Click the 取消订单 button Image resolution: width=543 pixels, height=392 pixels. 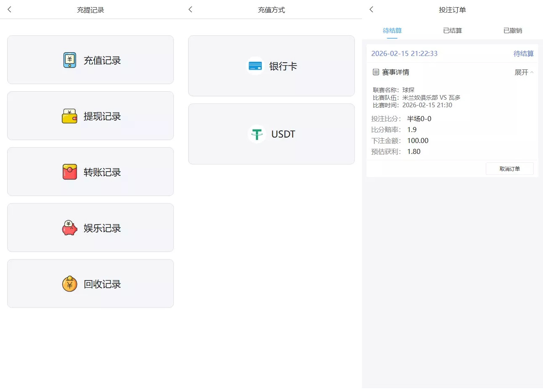pos(510,169)
